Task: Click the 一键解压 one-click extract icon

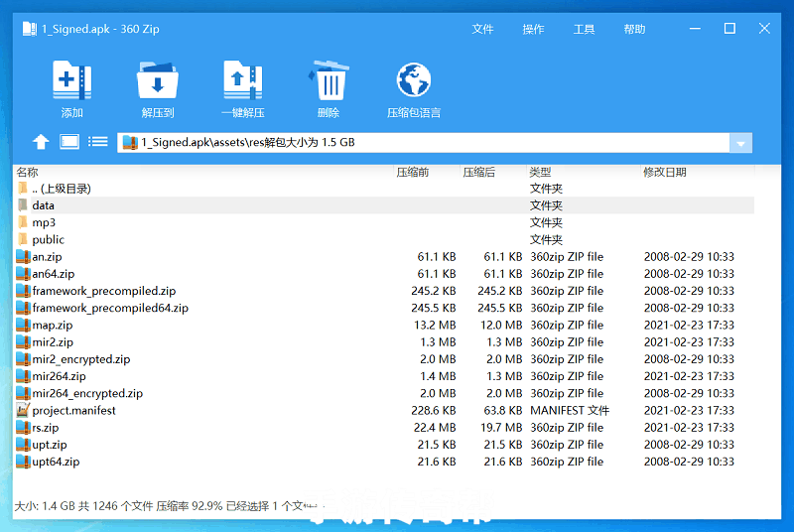Action: tap(243, 79)
